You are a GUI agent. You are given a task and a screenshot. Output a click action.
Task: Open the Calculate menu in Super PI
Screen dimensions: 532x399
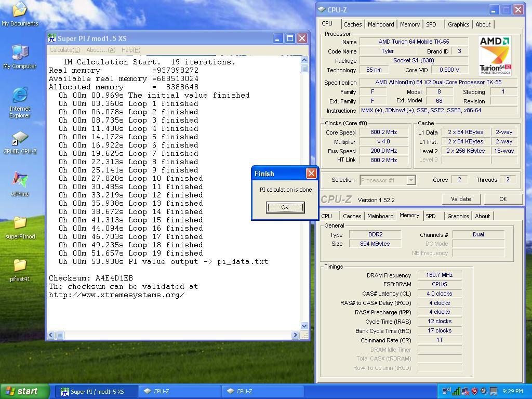(65, 50)
